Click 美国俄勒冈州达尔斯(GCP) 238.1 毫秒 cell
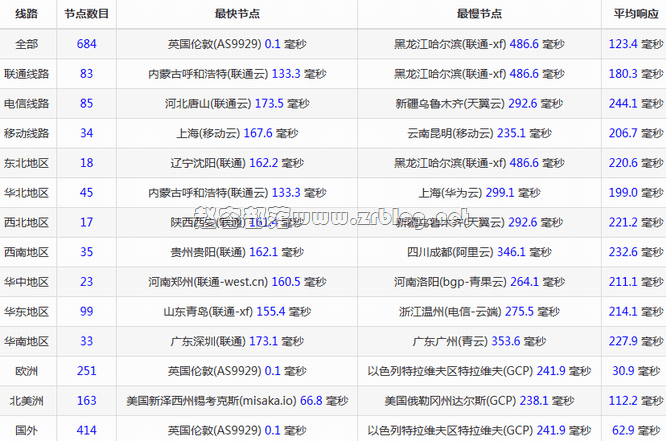Image resolution: width=666 pixels, height=441 pixels. 479,401
